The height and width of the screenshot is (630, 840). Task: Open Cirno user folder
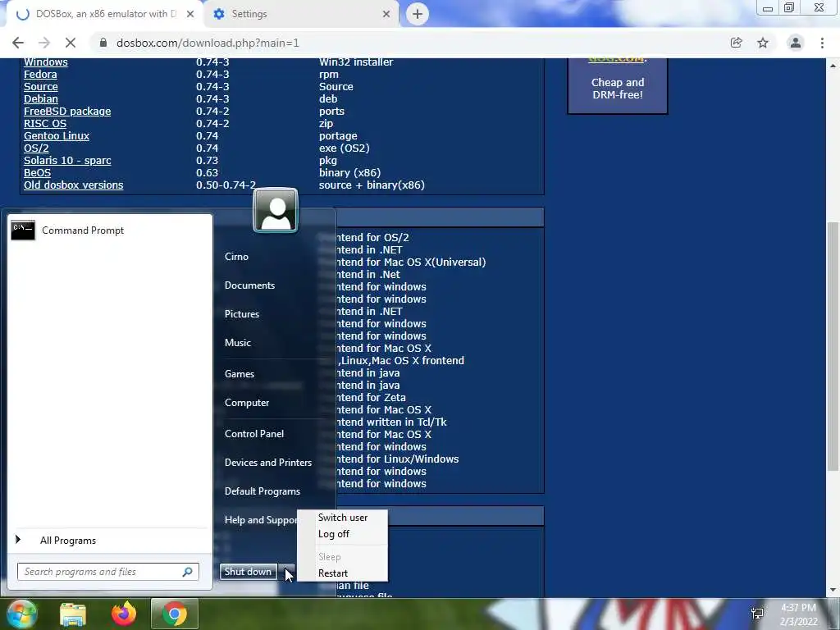click(x=237, y=257)
